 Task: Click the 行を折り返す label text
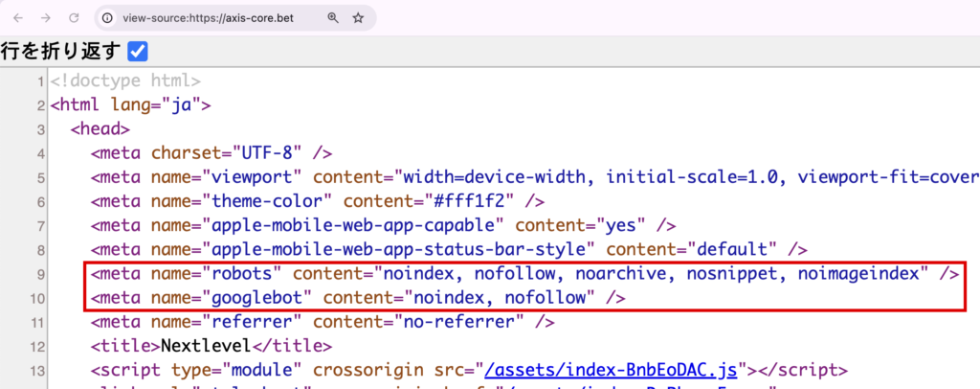tap(60, 52)
